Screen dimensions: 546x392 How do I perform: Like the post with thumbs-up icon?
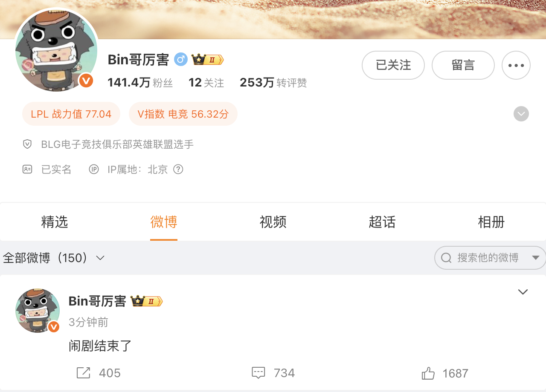(x=428, y=373)
